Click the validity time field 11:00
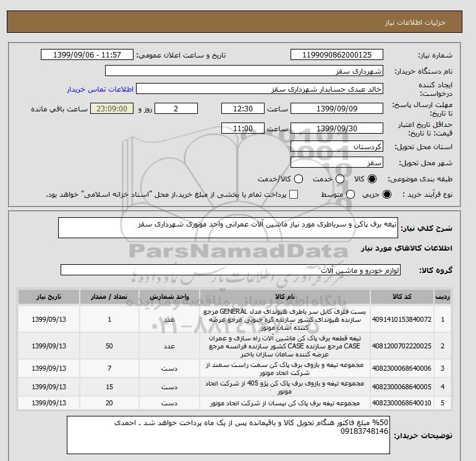This screenshot has width=476, height=461. tap(243, 128)
